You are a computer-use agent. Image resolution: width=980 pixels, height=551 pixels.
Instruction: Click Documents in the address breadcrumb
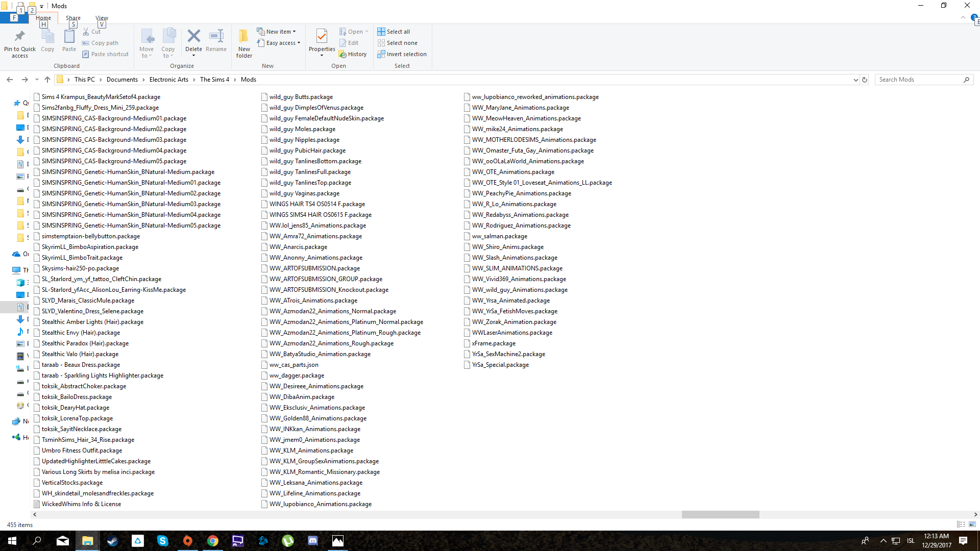pyautogui.click(x=122, y=80)
